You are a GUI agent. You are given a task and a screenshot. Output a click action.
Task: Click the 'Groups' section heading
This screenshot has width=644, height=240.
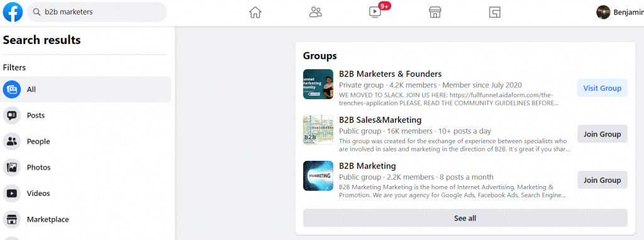pyautogui.click(x=320, y=56)
